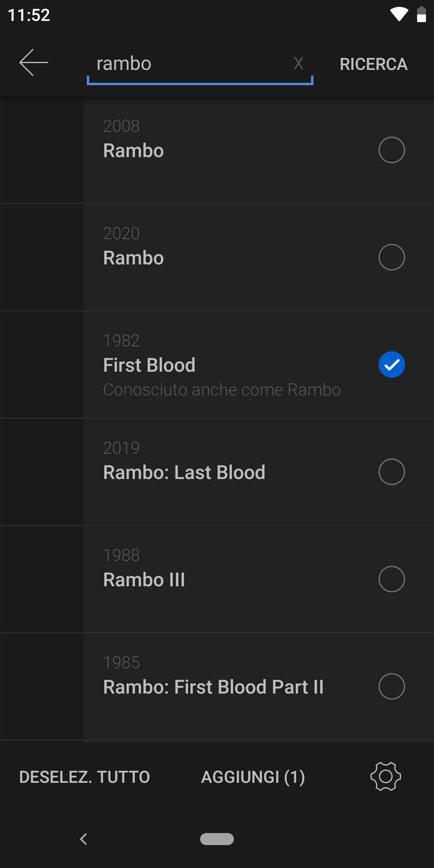Image resolution: width=434 pixels, height=868 pixels.
Task: Tap the Wi-Fi status icon
Action: coord(399,14)
